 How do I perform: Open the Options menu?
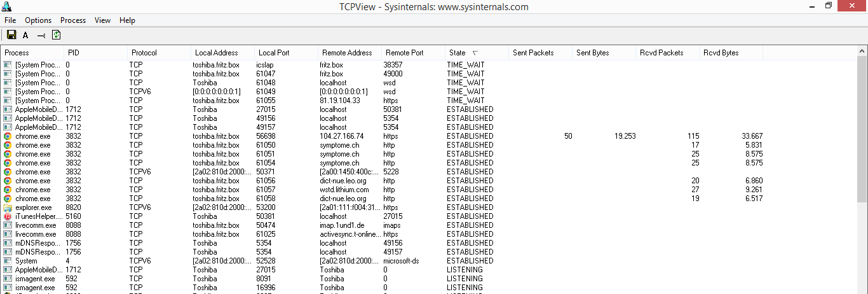[38, 20]
